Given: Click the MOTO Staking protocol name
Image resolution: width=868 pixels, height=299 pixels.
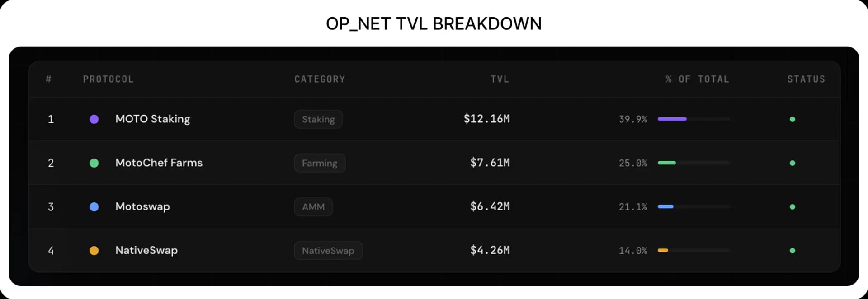Looking at the screenshot, I should click(152, 119).
